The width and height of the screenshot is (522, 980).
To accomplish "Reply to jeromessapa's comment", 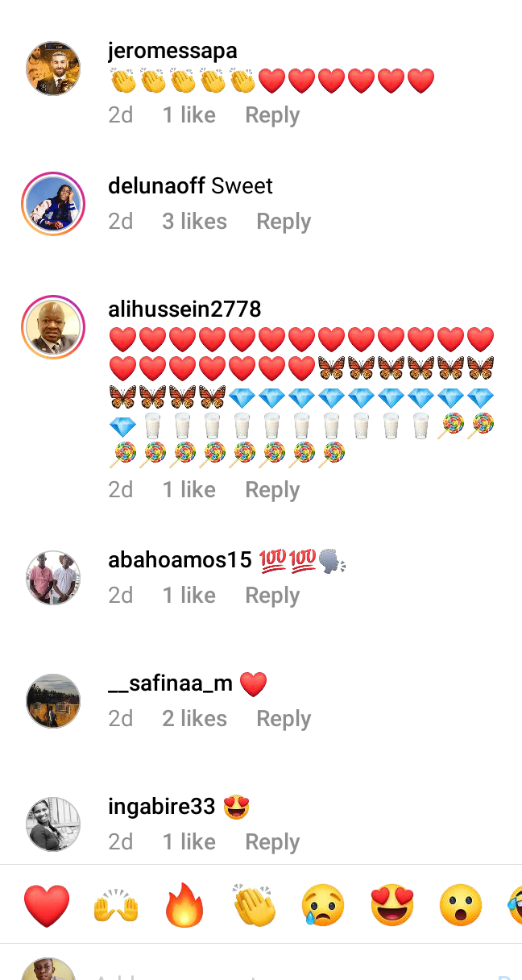I will (272, 115).
